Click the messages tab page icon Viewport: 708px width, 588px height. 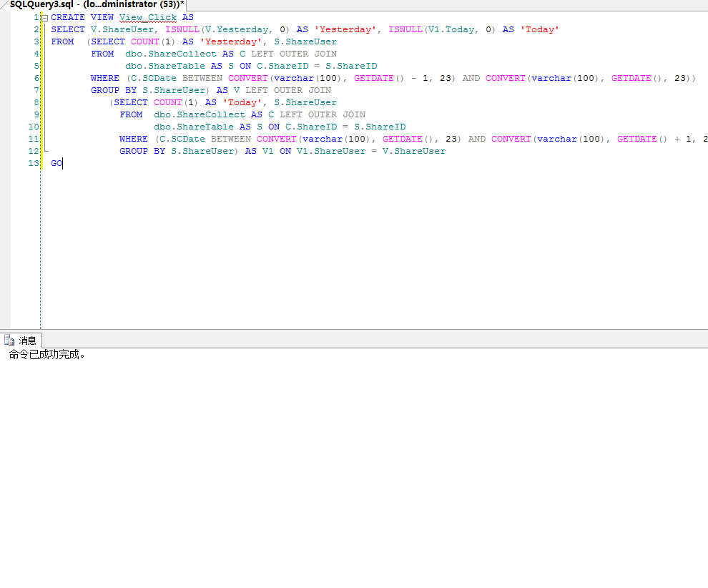click(9, 340)
